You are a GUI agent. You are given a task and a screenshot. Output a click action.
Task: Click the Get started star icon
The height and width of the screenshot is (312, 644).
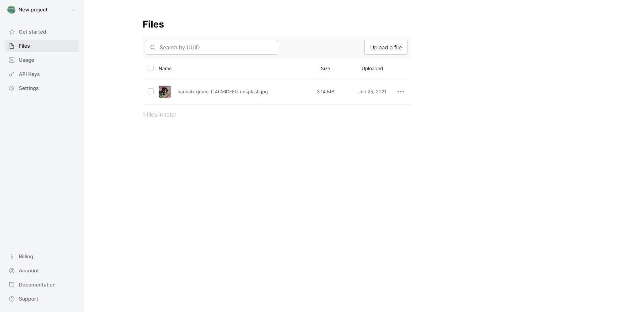coord(12,32)
